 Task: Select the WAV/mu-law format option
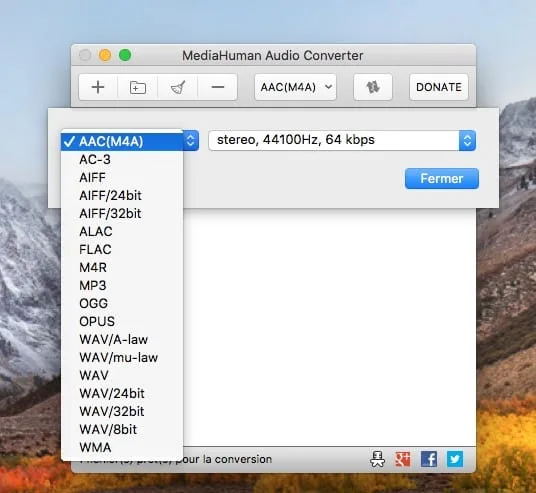point(122,358)
